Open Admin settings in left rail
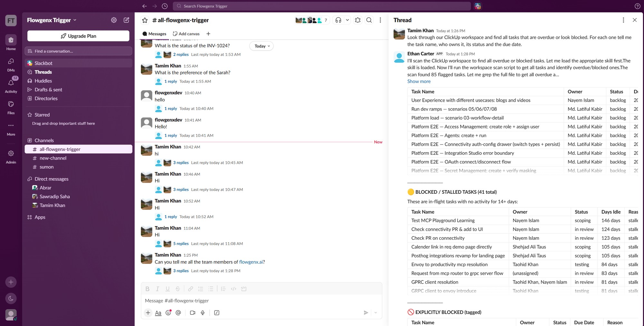The height and width of the screenshot is (326, 644). click(x=11, y=156)
